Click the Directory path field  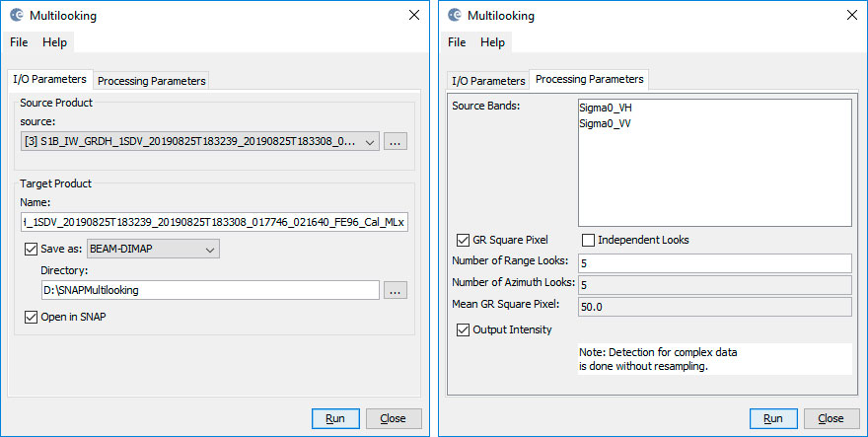click(x=210, y=290)
